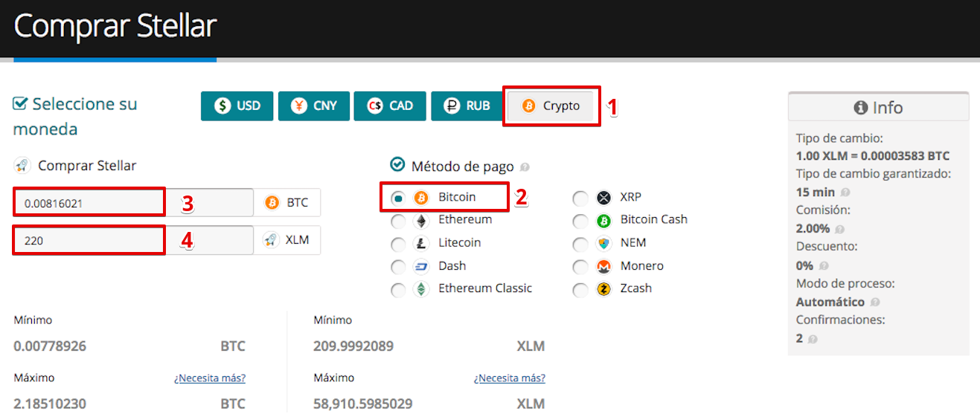The image size is (980, 417).
Task: Click minimum value 209.9992089 XLM
Action: (x=353, y=346)
